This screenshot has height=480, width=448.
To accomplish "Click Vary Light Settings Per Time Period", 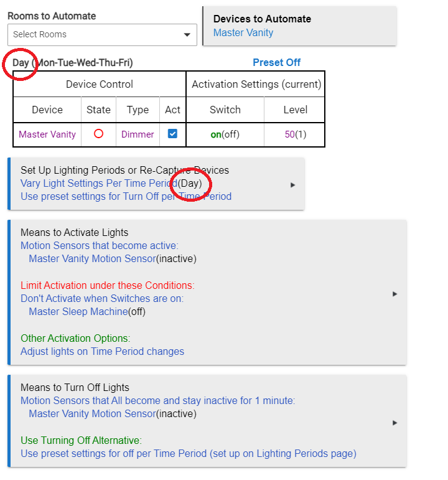I will (98, 183).
